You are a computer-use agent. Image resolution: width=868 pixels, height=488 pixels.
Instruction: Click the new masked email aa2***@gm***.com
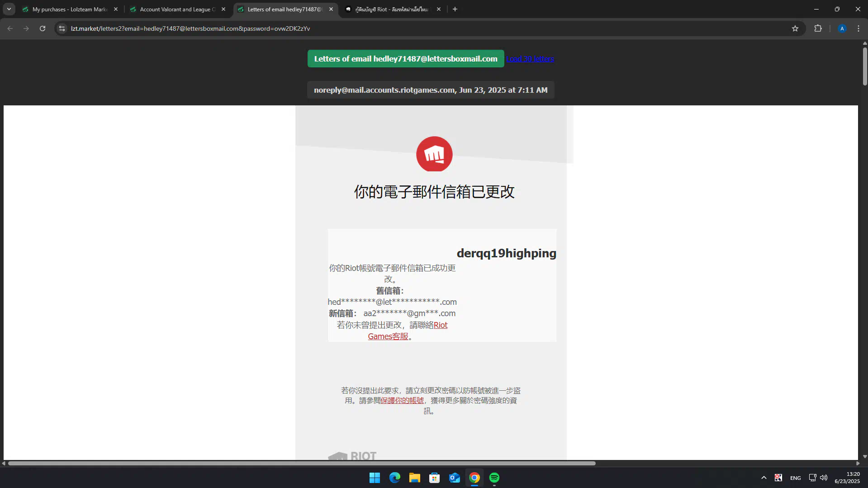(x=409, y=313)
